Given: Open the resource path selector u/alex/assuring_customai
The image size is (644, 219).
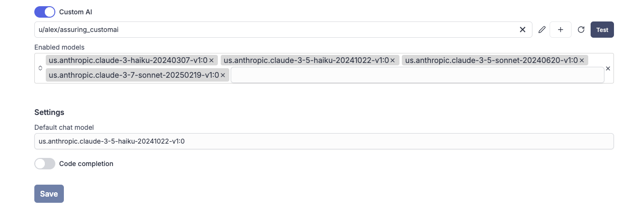Looking at the screenshot, I should tap(276, 30).
